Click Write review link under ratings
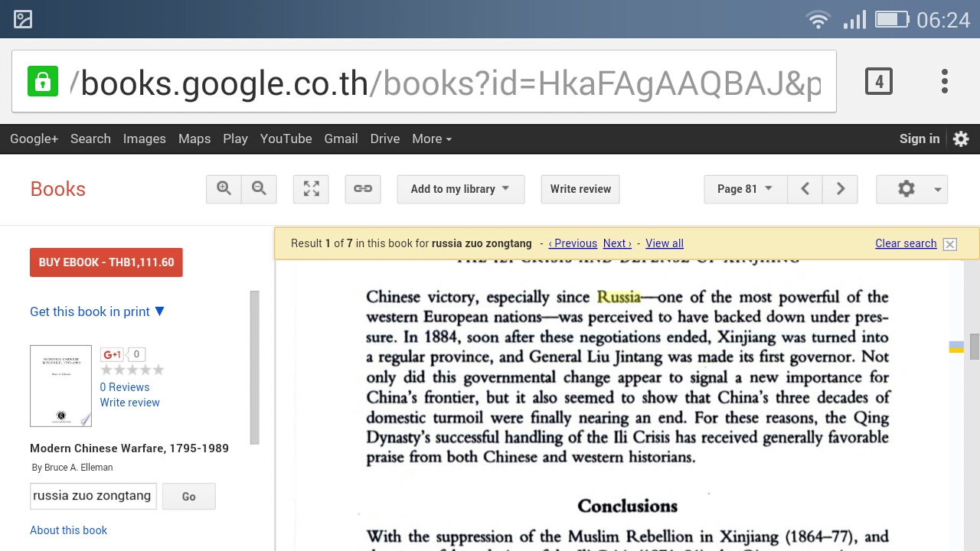This screenshot has height=551, width=980. tap(130, 403)
